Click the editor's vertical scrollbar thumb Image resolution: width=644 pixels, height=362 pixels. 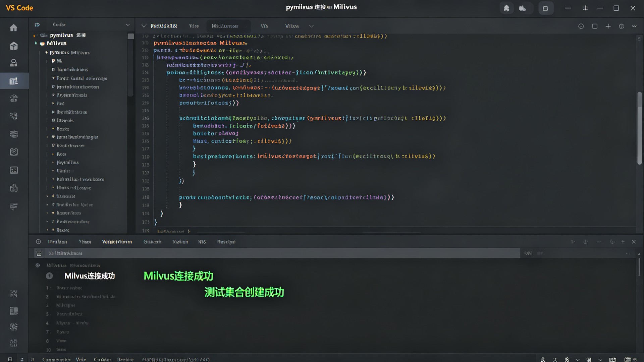coord(639,128)
